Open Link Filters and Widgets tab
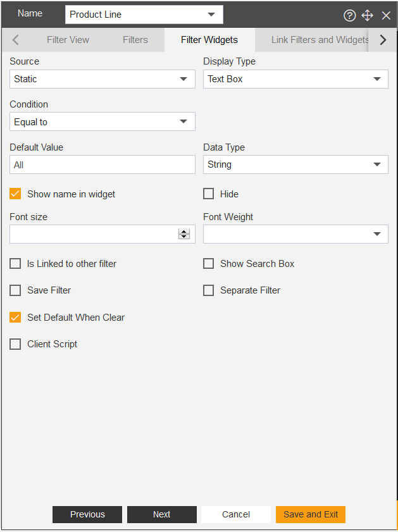This screenshot has width=398, height=532. (320, 40)
